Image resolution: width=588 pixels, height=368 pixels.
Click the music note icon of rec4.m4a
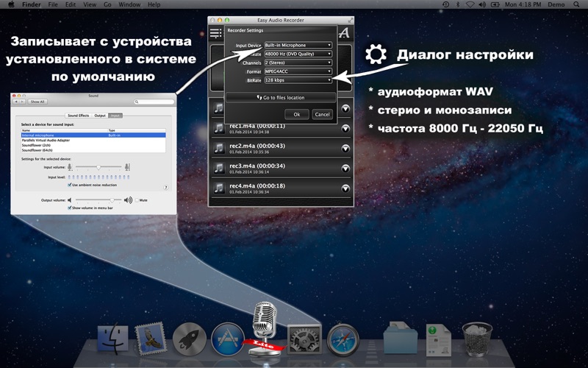(218, 188)
